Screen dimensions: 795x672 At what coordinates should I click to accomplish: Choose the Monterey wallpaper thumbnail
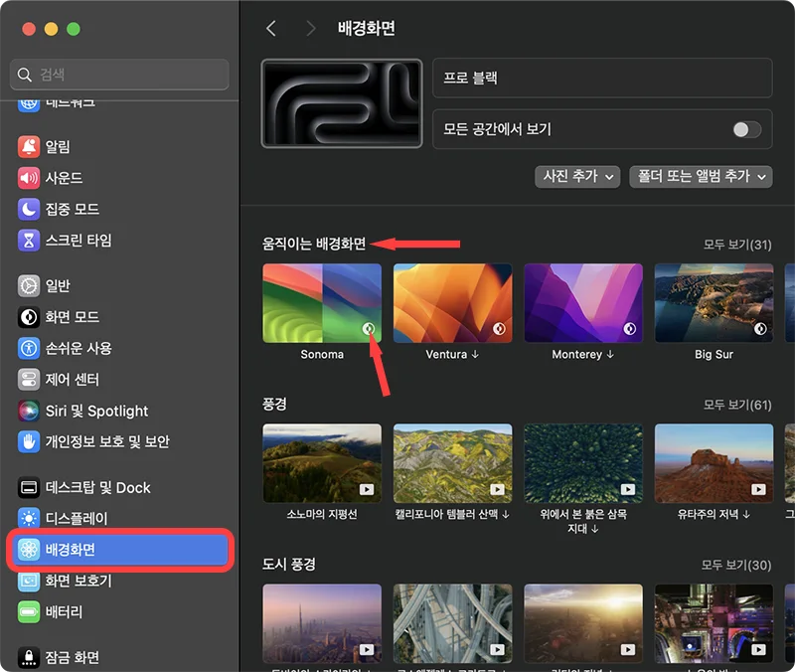click(583, 303)
